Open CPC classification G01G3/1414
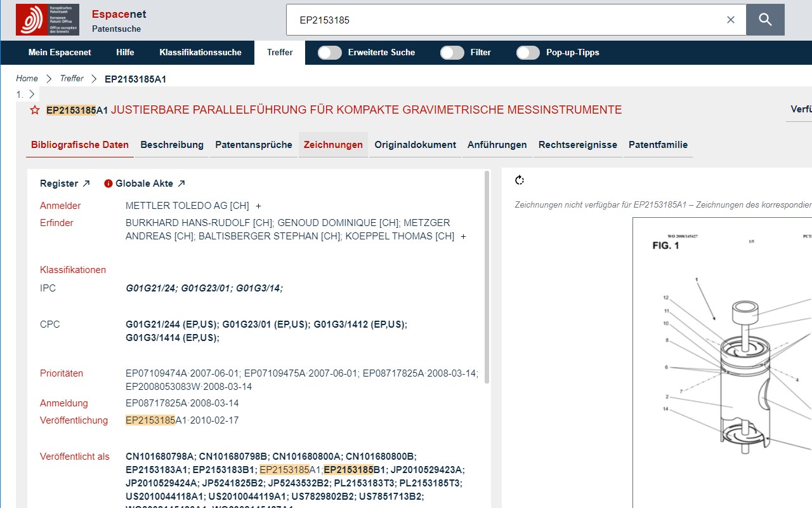The height and width of the screenshot is (508, 812). (x=172, y=338)
